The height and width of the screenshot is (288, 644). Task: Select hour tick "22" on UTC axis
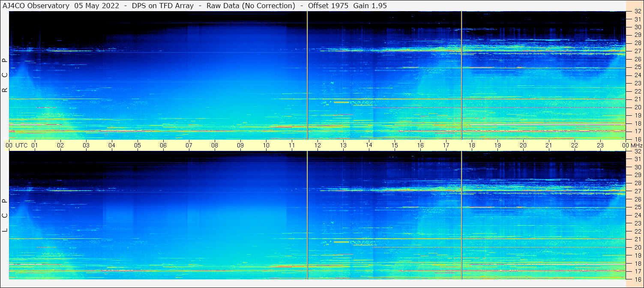point(575,145)
